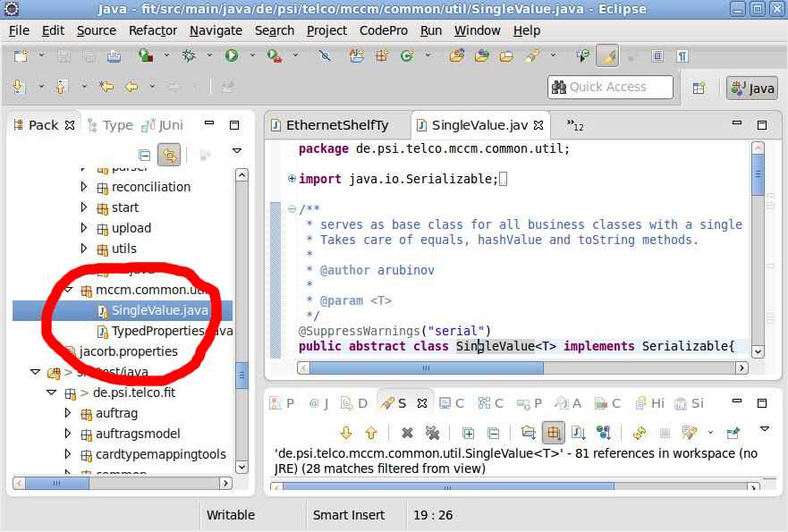Click the New Java Package icon
This screenshot has height=532, width=788.
[x=382, y=55]
